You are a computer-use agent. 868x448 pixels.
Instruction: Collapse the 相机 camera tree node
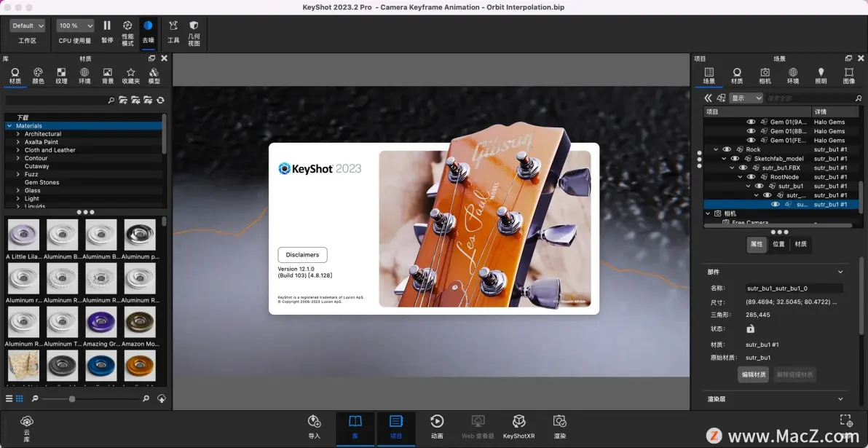[x=708, y=213]
